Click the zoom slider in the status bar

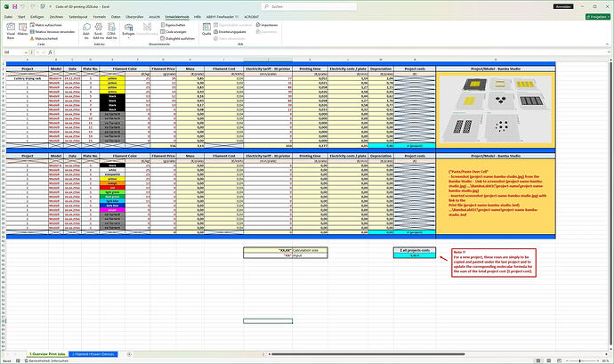(x=580, y=360)
